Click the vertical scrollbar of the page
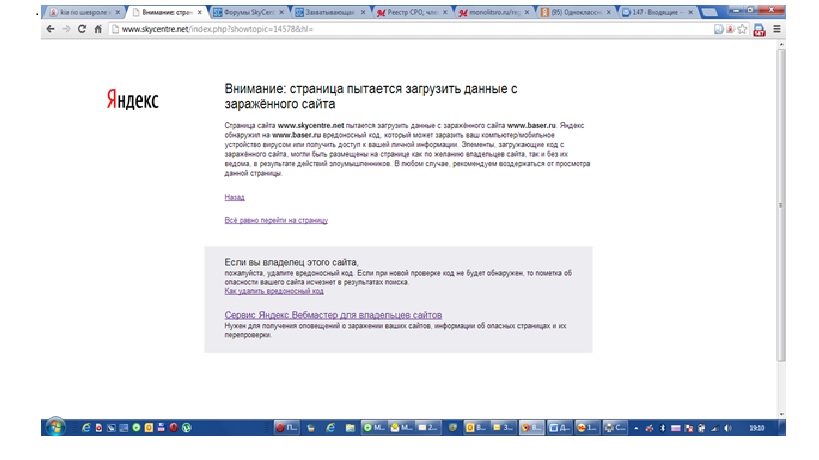Viewport: 819px width, 460px height. [781, 204]
